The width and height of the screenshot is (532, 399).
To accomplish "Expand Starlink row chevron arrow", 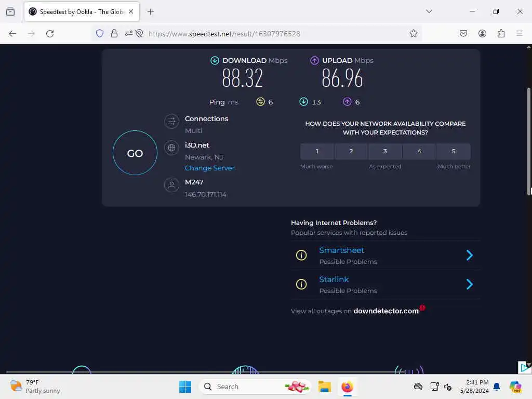I will pos(470,284).
